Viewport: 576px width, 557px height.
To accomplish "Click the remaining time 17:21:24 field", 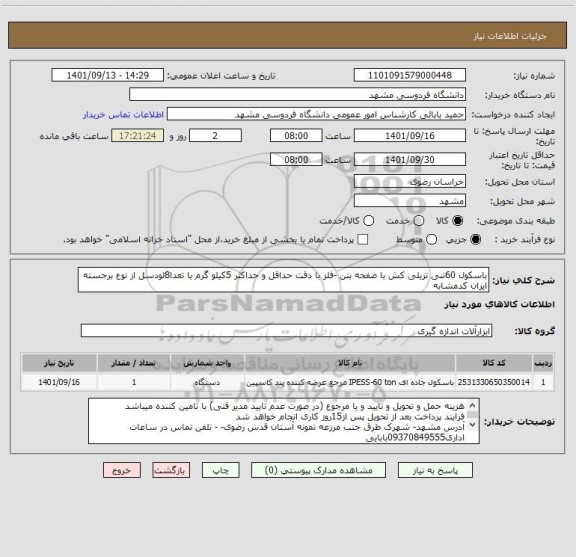I will pyautogui.click(x=138, y=136).
